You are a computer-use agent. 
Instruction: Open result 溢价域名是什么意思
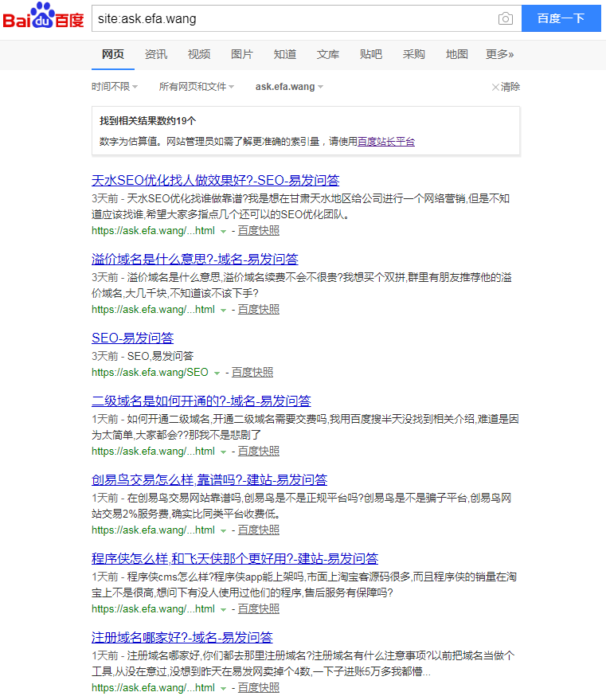(x=195, y=260)
